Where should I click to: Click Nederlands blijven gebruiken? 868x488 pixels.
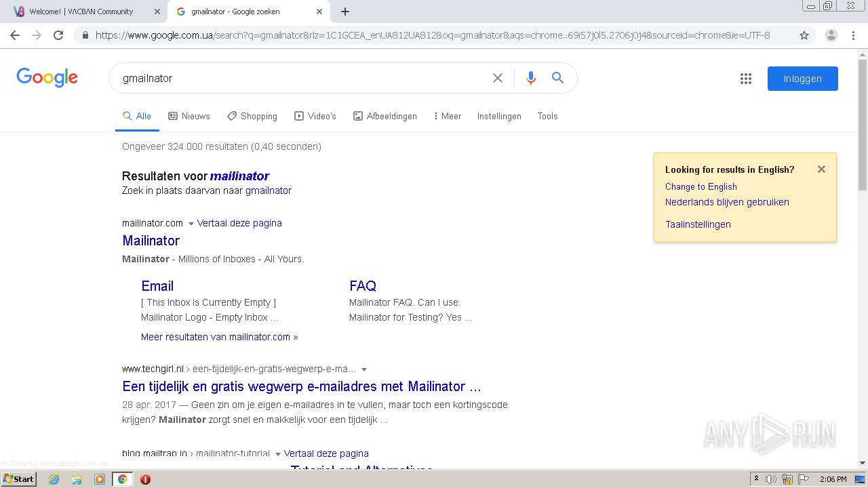[x=727, y=202]
